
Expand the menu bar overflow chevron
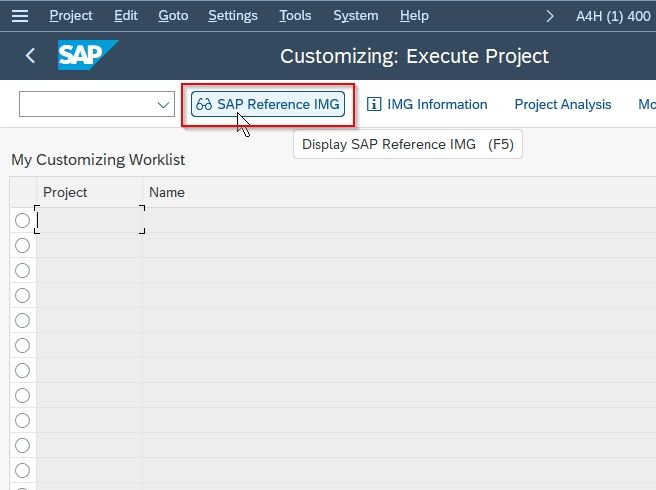pos(550,16)
